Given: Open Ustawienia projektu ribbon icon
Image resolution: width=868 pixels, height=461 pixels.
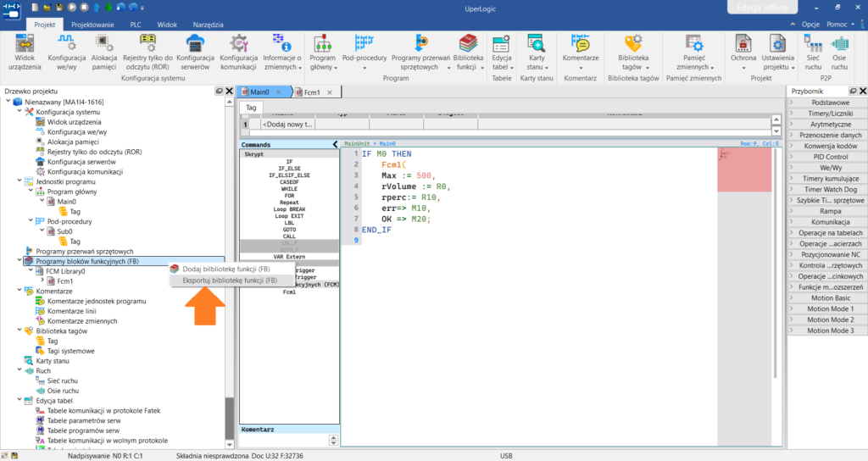Looking at the screenshot, I should click(x=777, y=52).
